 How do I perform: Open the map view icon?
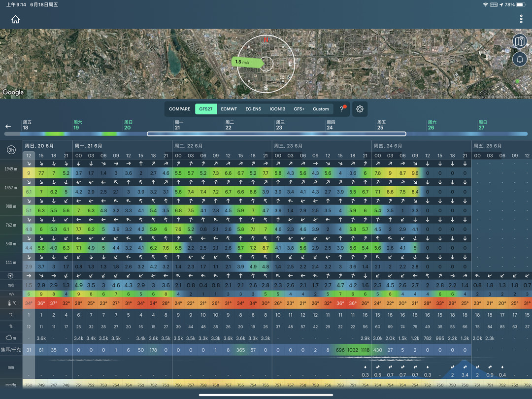[520, 41]
